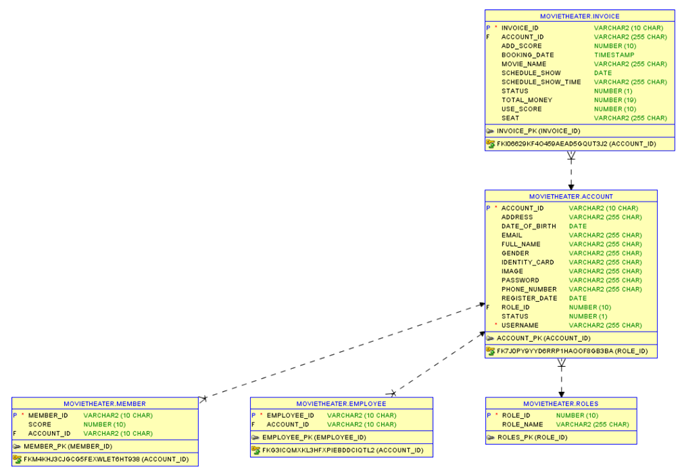The height and width of the screenshot is (473, 680).
Task: Click the EMAIL column name
Action: [x=511, y=235]
